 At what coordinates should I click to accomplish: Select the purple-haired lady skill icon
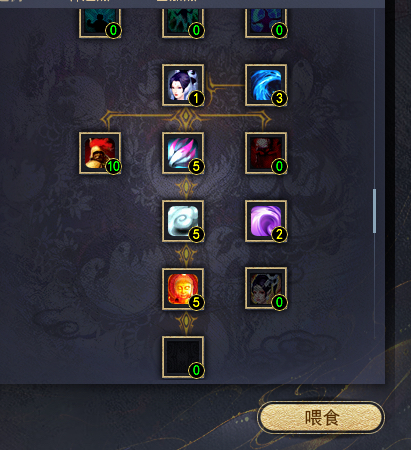click(x=183, y=85)
